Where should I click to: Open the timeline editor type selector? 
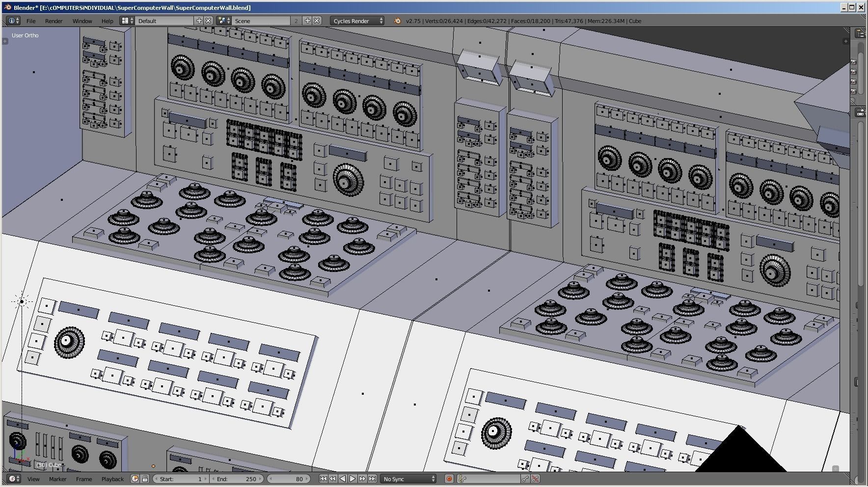point(14,479)
